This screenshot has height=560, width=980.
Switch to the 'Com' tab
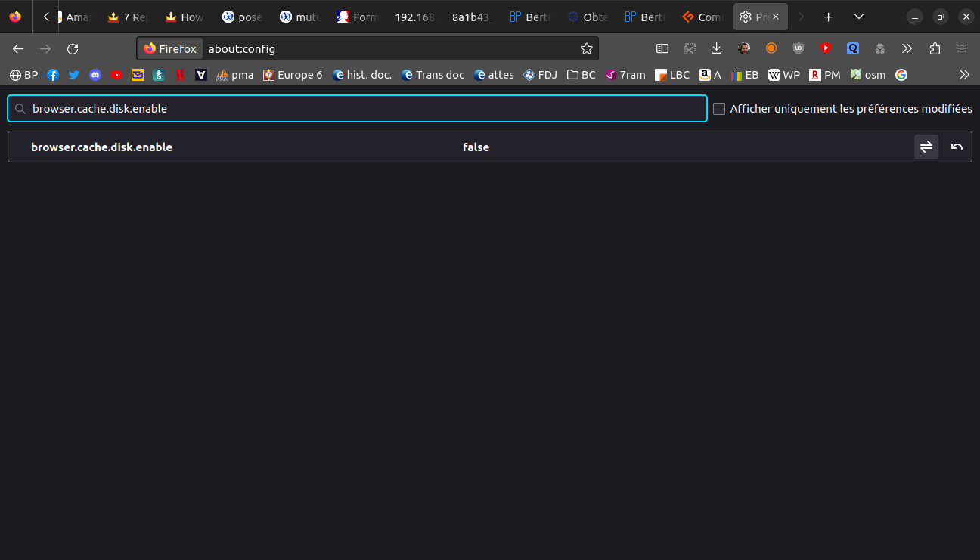(702, 17)
